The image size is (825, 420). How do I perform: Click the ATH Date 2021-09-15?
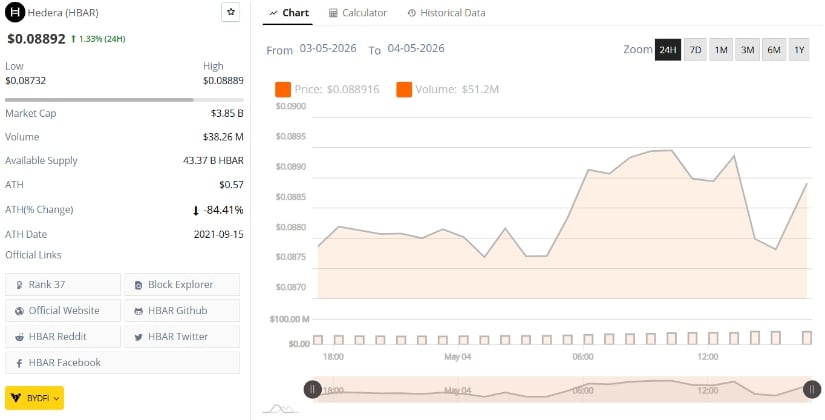coord(218,235)
